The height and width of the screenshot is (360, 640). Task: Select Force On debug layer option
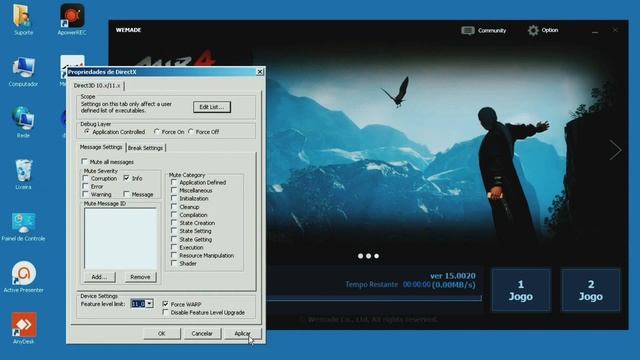tap(157, 132)
